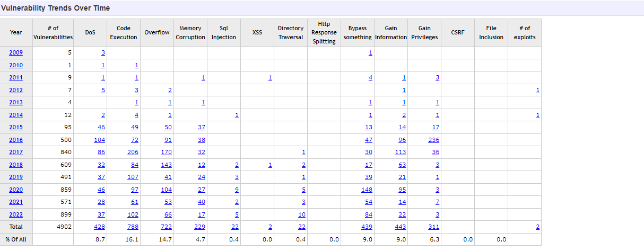Click the 'Directory Traversal' column header
Viewport: 644px width, 251px height.
[x=291, y=32]
